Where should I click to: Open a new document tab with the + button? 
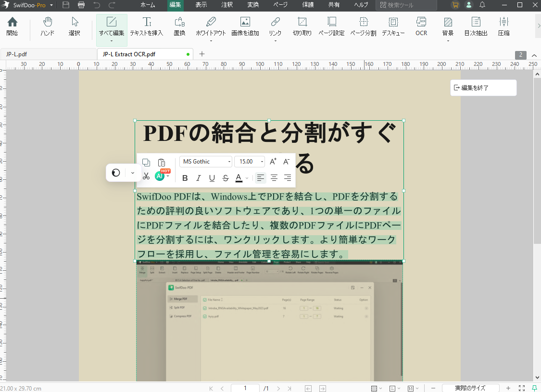201,54
